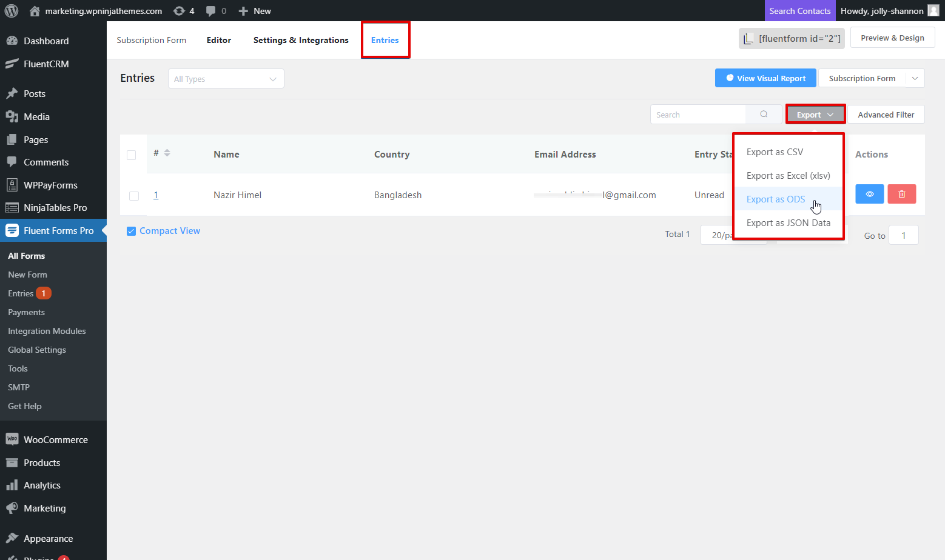Click the search magnifier icon

[764, 115]
